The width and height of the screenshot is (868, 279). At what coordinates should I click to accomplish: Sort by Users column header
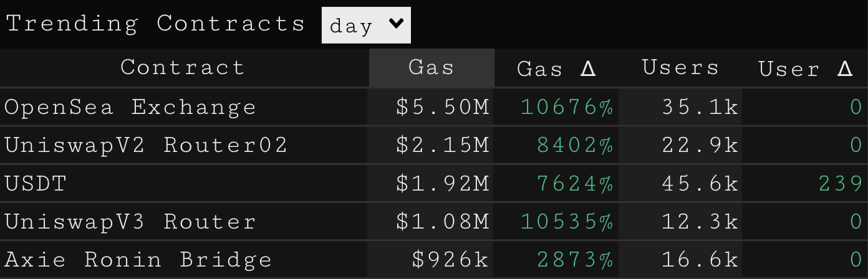(680, 67)
